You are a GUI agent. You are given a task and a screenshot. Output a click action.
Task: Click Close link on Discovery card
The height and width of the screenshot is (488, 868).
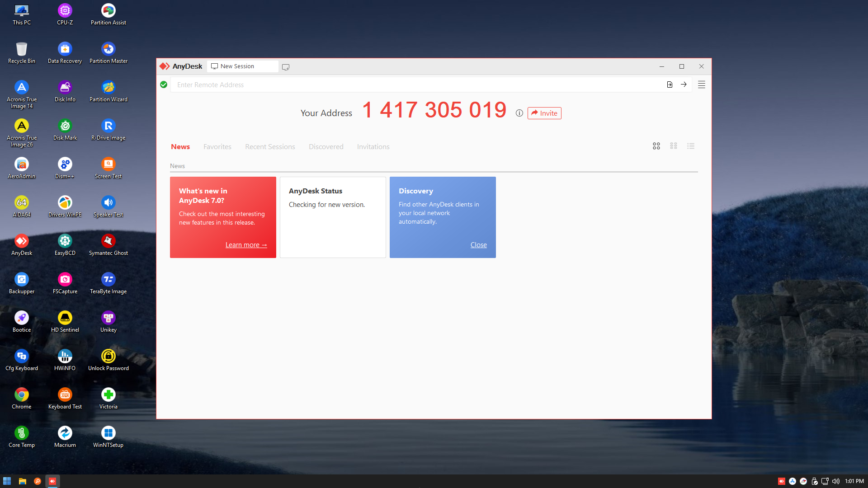479,245
